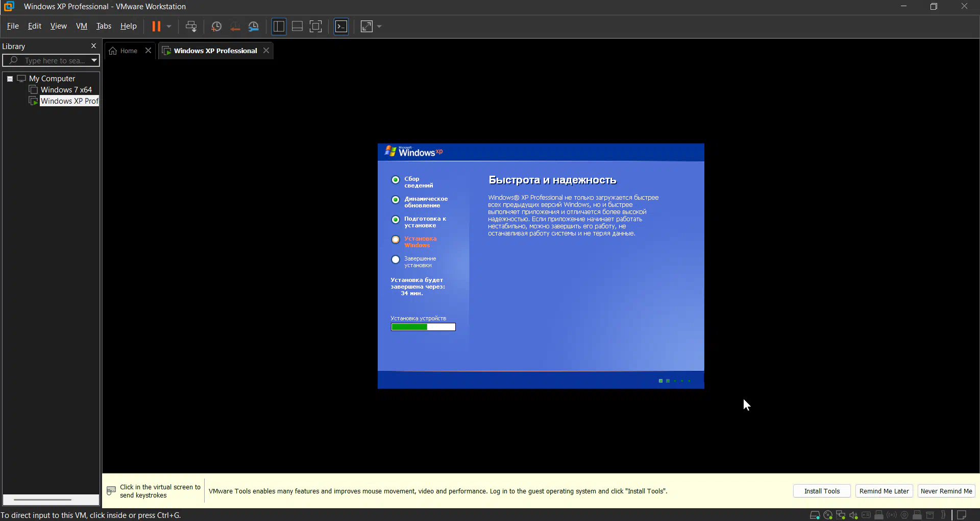980x521 pixels.
Task: Click the message log note icon
Action: tap(962, 515)
